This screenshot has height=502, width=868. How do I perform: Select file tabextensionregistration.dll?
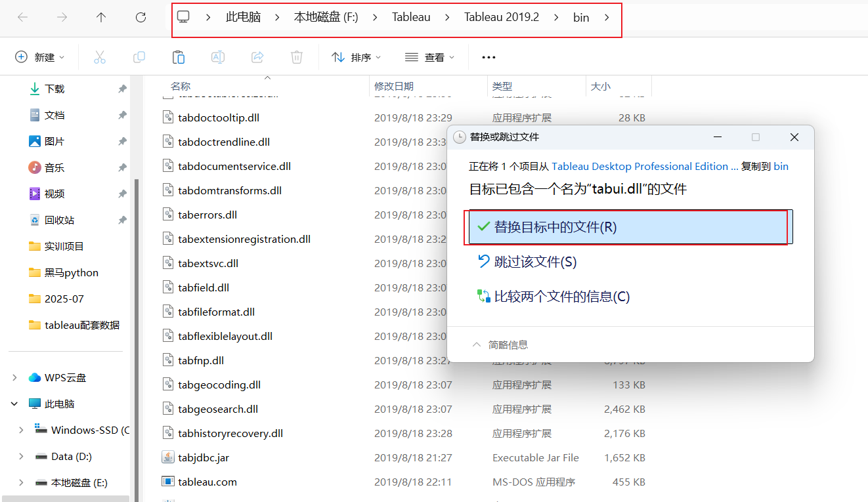(x=244, y=239)
